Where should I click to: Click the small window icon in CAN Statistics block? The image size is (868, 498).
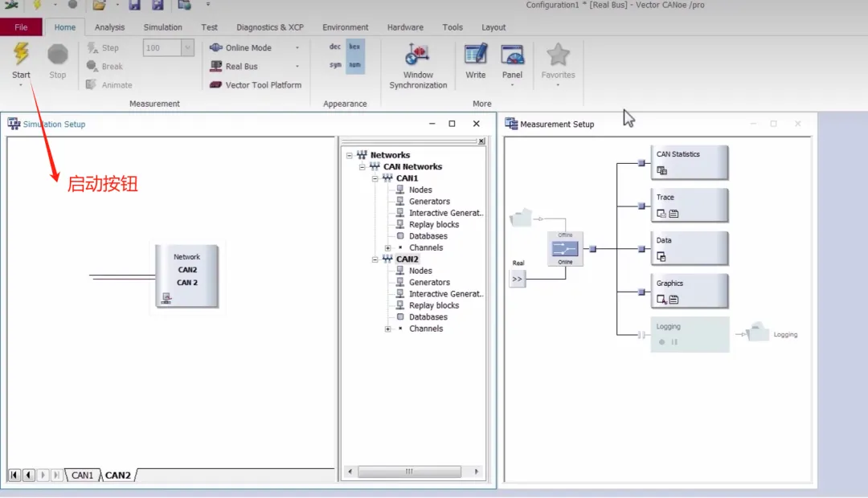point(661,170)
